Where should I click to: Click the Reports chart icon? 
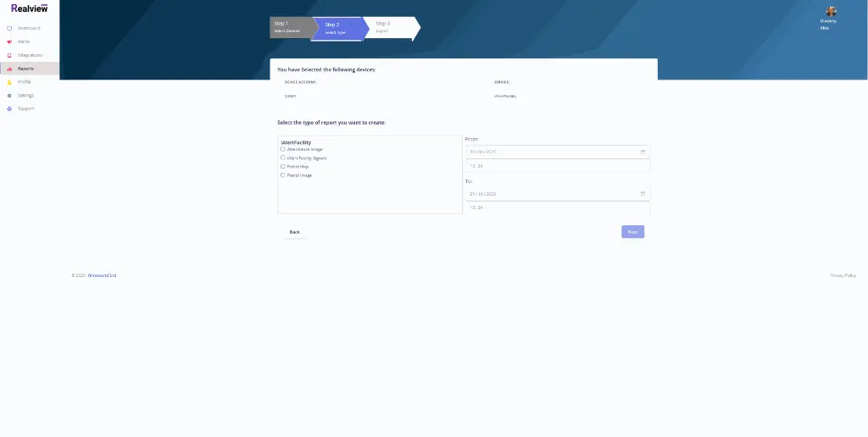[x=9, y=69]
